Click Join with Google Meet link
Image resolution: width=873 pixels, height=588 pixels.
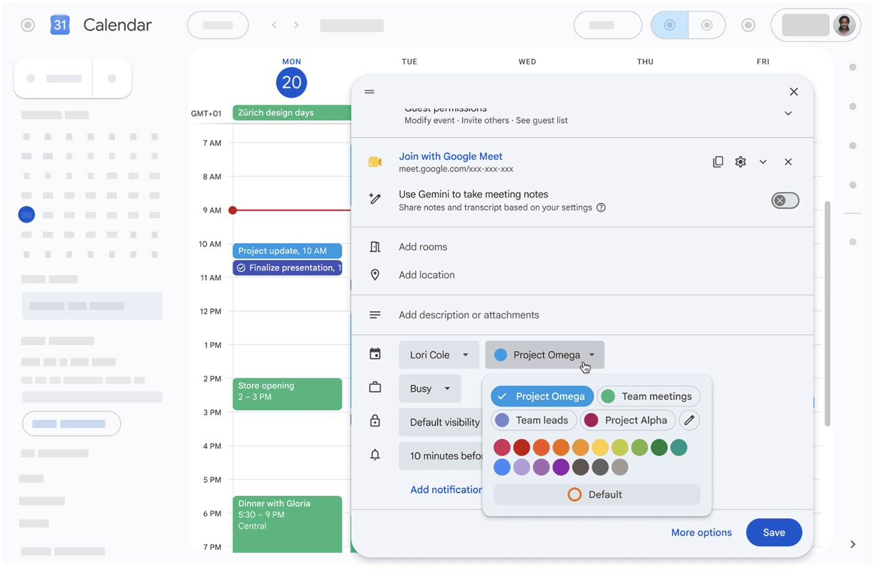point(450,157)
